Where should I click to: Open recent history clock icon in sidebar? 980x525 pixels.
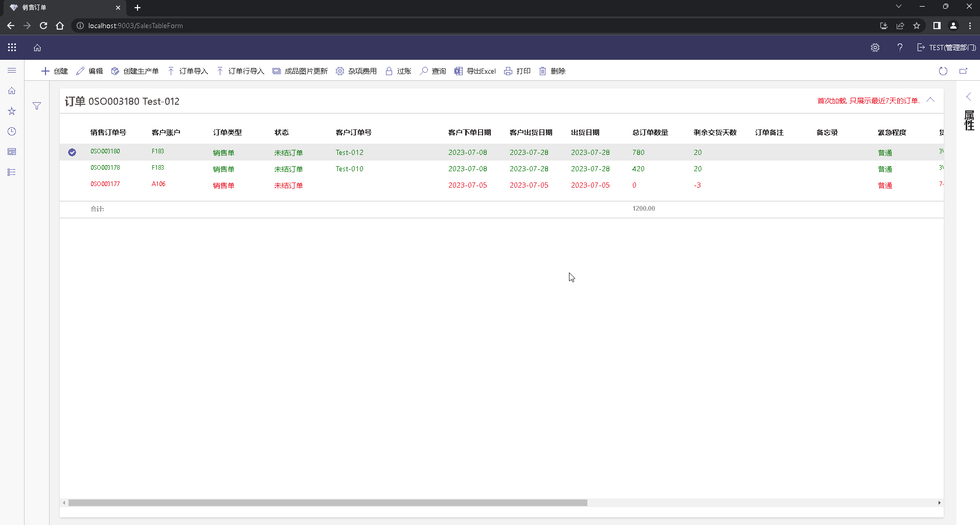[x=12, y=131]
